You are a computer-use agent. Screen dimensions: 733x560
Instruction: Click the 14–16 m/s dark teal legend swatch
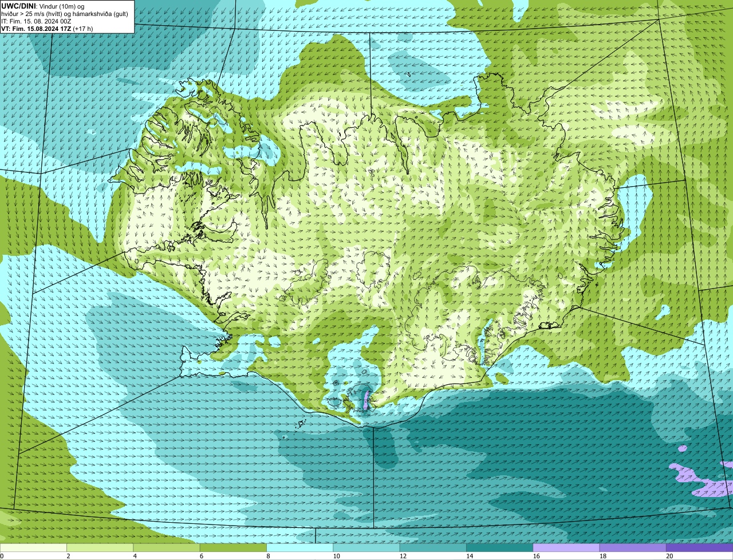pos(500,548)
